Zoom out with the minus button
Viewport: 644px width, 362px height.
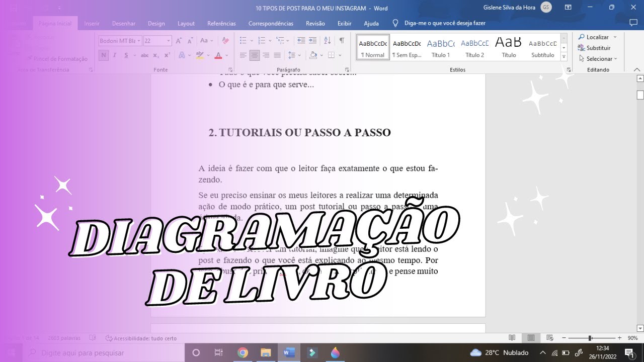[564, 338]
